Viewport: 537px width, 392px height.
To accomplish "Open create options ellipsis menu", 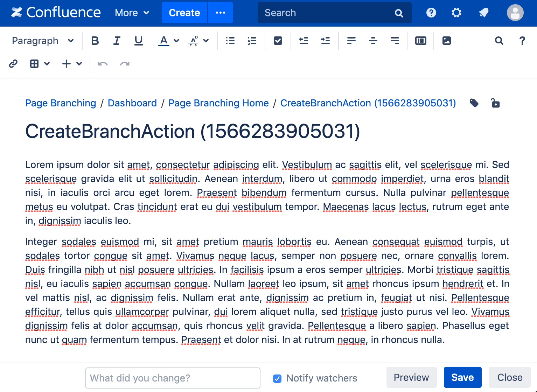I will click(x=221, y=13).
